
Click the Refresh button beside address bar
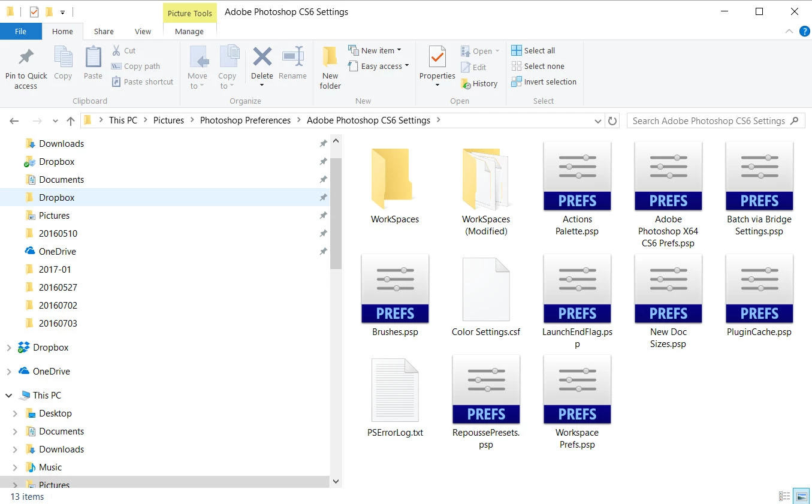click(x=612, y=121)
